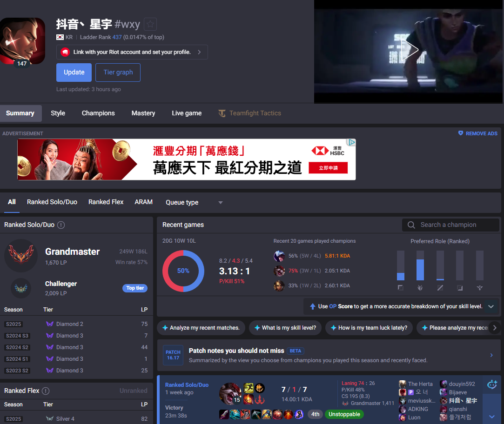Click the Jungle preferred role bar
Viewport: 504px width, 424px height.
pyautogui.click(x=420, y=265)
